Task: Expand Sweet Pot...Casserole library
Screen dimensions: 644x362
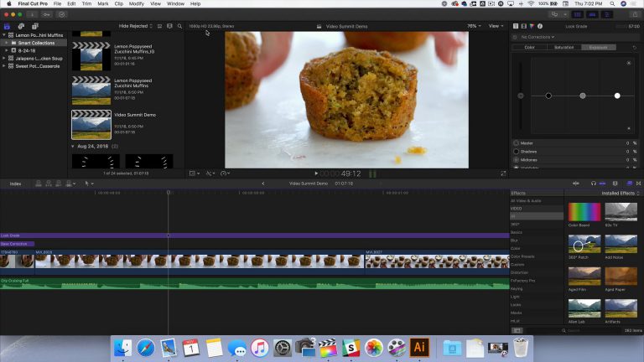Action: tap(4, 66)
